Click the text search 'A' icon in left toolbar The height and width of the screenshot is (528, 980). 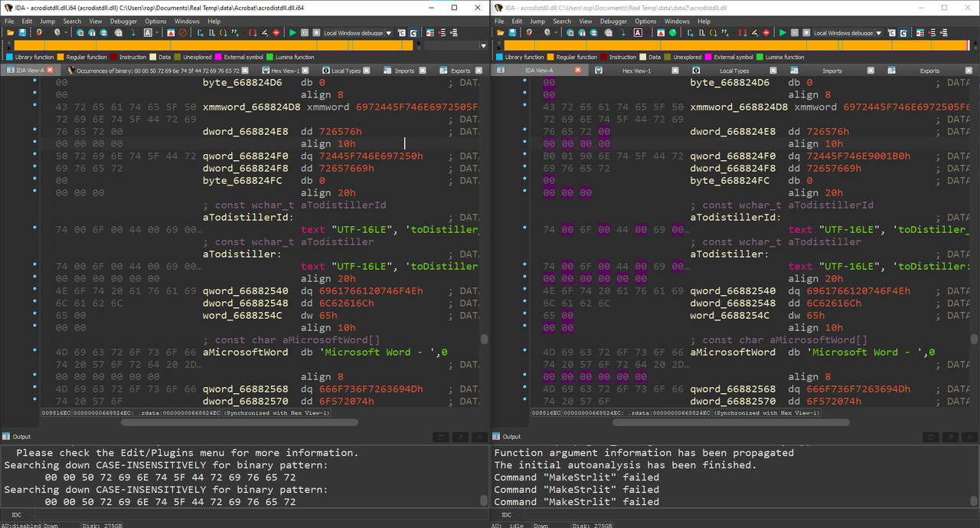(x=148, y=33)
